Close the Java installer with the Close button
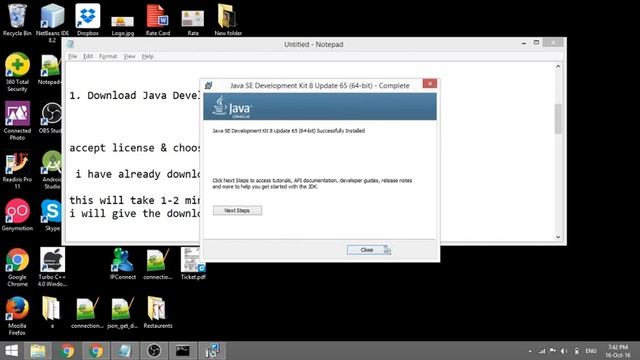 click(x=367, y=250)
